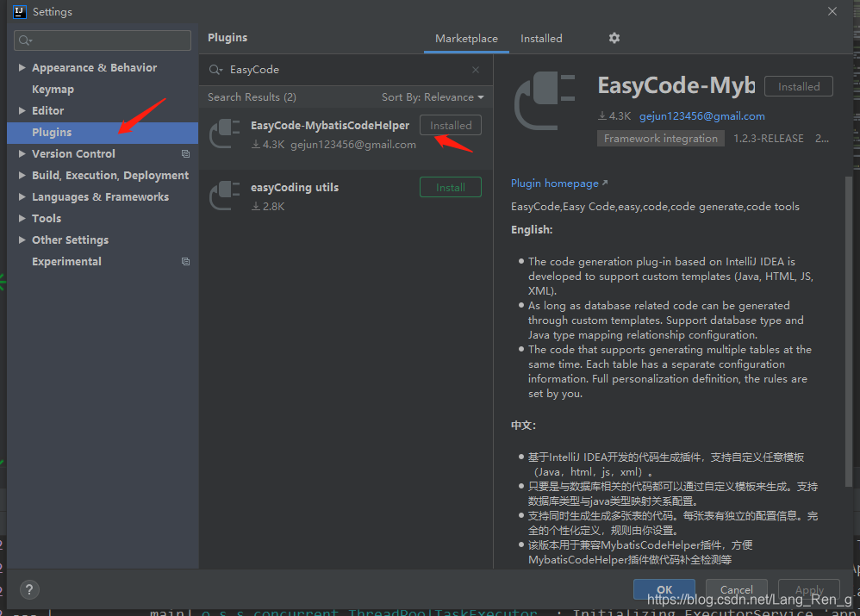This screenshot has height=616, width=860.
Task: Expand Build, Execution, Deployment section
Action: tap(22, 176)
